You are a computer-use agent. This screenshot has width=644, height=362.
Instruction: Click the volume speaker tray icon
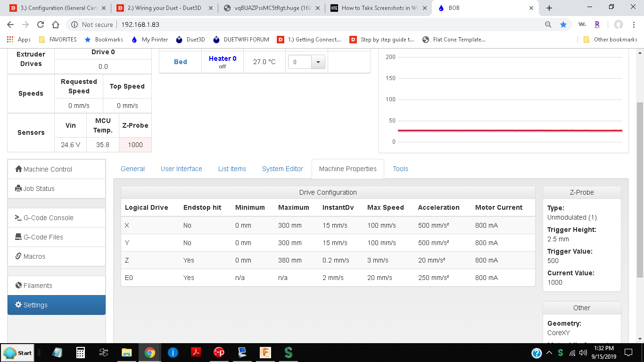(583, 353)
